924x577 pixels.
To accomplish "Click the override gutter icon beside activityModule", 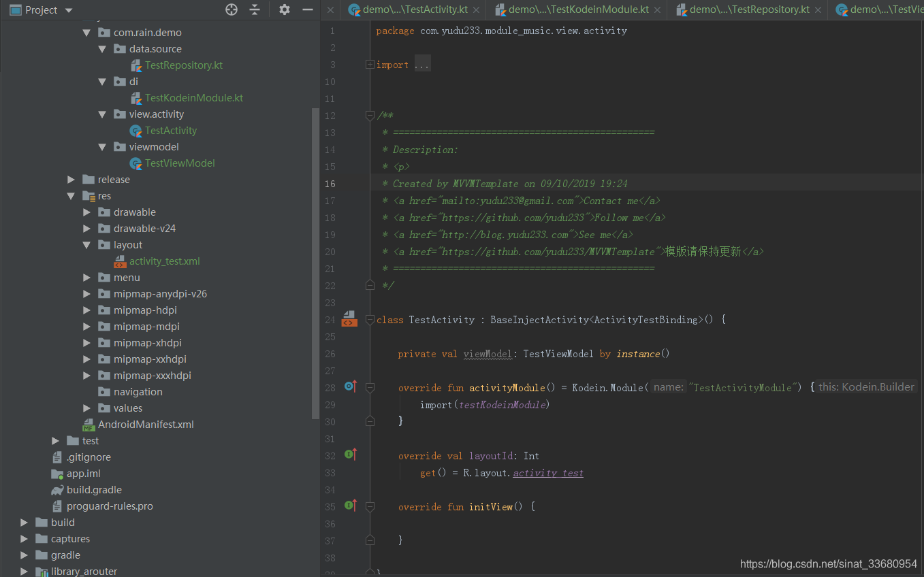I will point(350,386).
